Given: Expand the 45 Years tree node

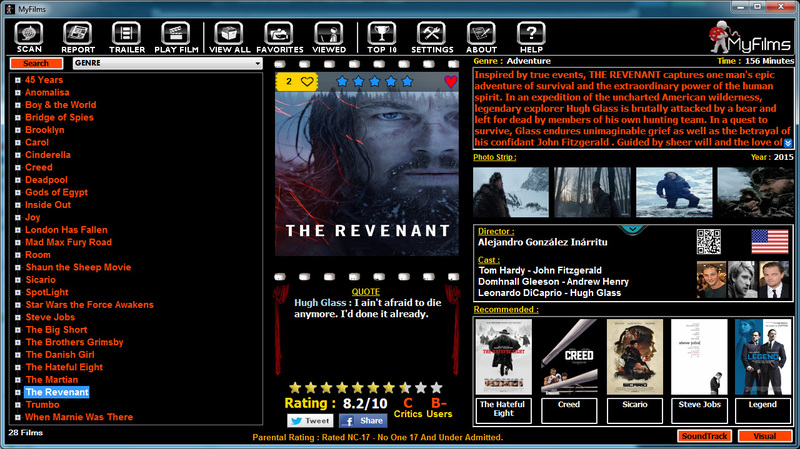Looking at the screenshot, I should coord(18,80).
